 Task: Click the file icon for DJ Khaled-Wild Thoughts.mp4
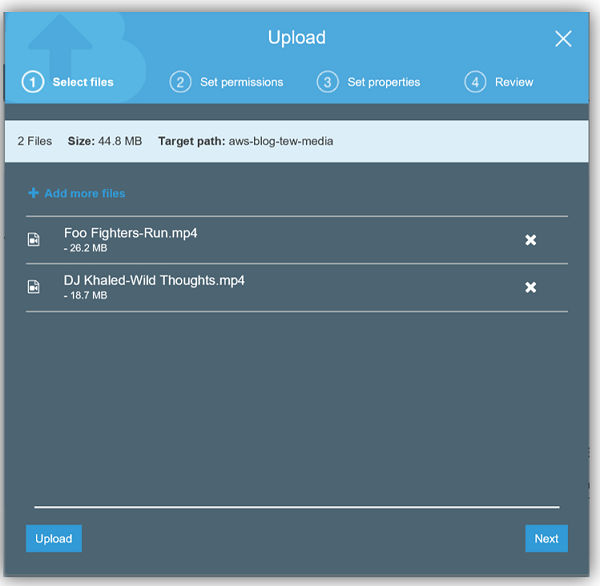click(x=34, y=287)
